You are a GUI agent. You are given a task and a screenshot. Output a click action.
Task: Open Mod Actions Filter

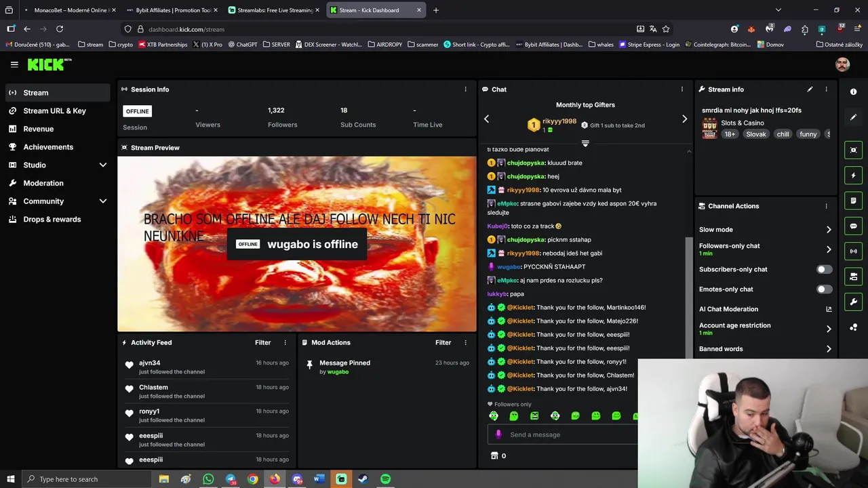tap(443, 343)
